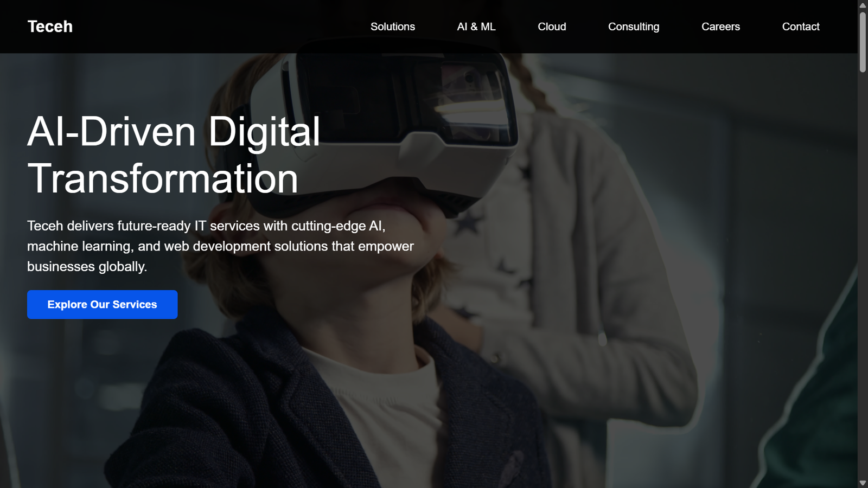Screen dimensions: 868x488
Task: Visit the Careers page
Action: [720, 27]
